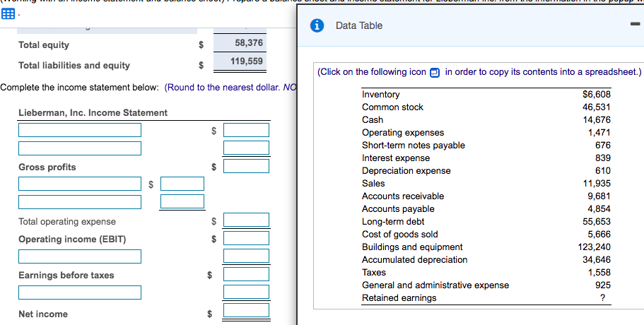Click the label field below Operating income (EBIT)

tap(80, 256)
